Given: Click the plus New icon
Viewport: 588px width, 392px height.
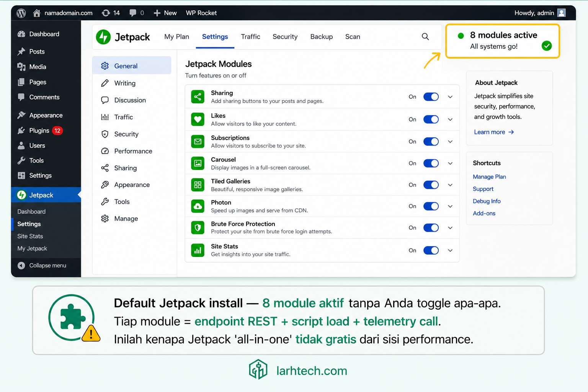Looking at the screenshot, I should click(x=157, y=13).
